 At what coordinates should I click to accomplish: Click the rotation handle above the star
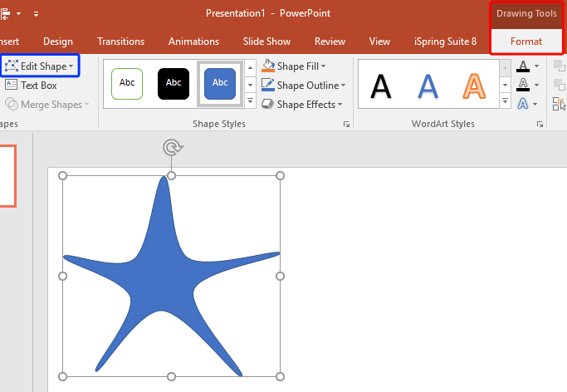tap(172, 148)
